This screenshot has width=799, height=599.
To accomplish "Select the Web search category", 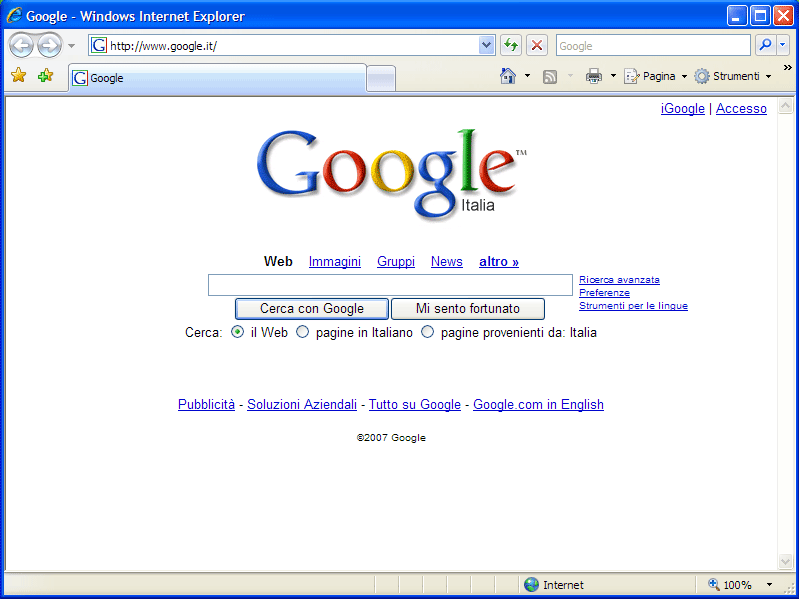I will click(x=278, y=261).
